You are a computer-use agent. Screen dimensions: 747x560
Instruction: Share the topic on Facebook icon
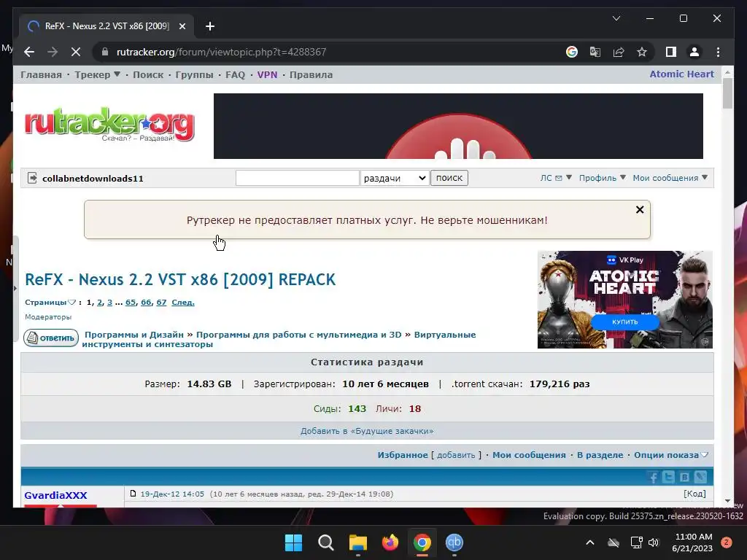tap(653, 477)
